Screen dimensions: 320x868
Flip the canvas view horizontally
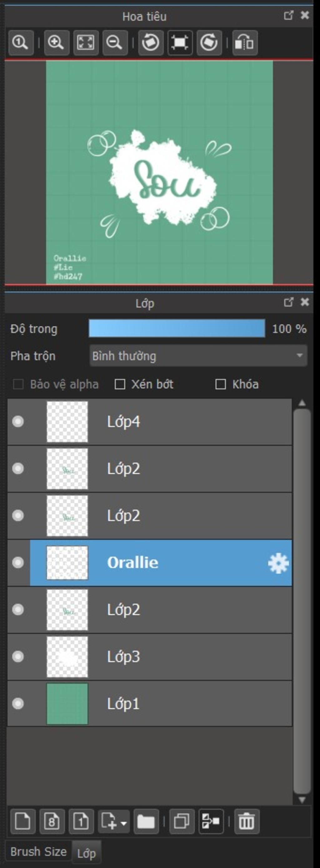[x=245, y=43]
